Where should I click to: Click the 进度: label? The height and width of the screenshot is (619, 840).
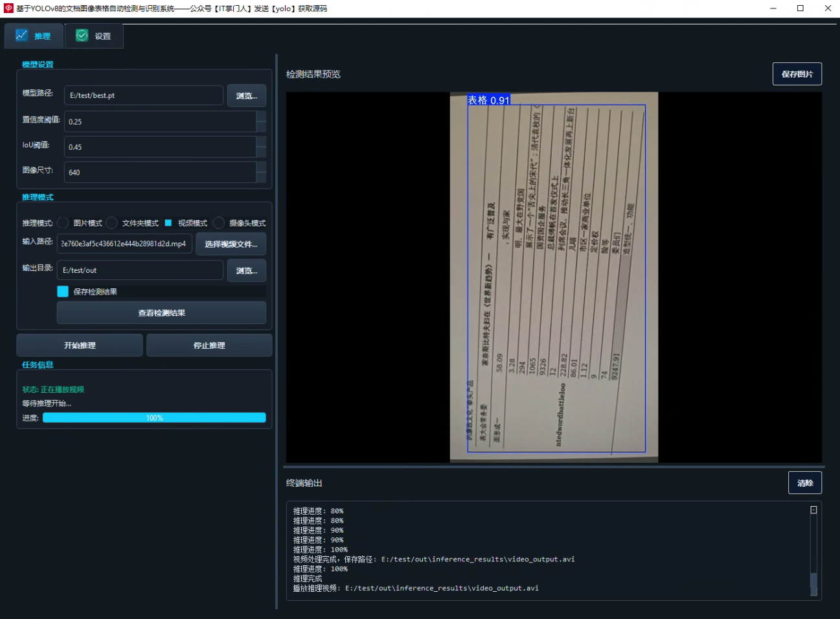pyautogui.click(x=30, y=418)
